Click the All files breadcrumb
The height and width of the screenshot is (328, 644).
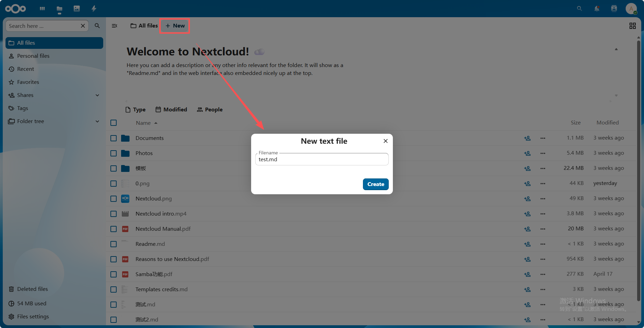pyautogui.click(x=144, y=26)
